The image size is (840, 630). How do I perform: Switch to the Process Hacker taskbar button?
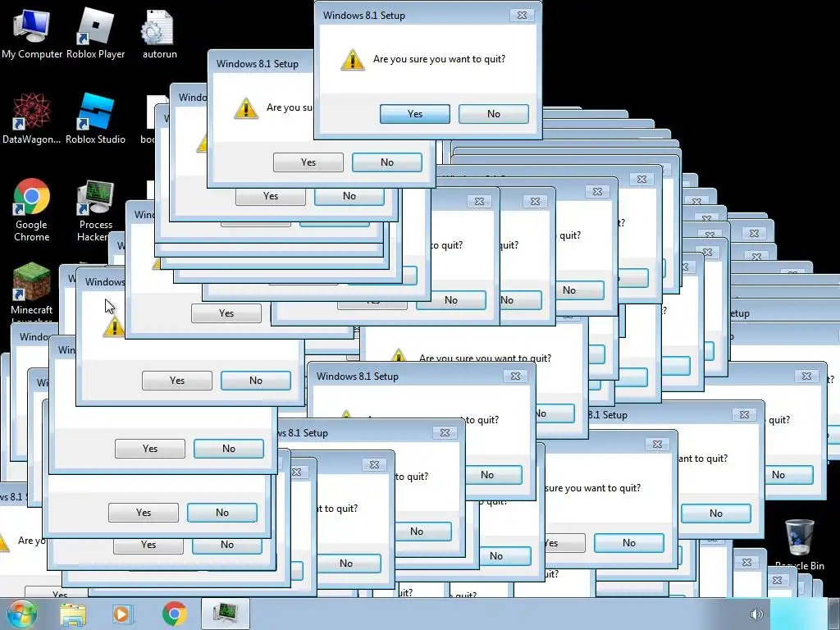(226, 614)
